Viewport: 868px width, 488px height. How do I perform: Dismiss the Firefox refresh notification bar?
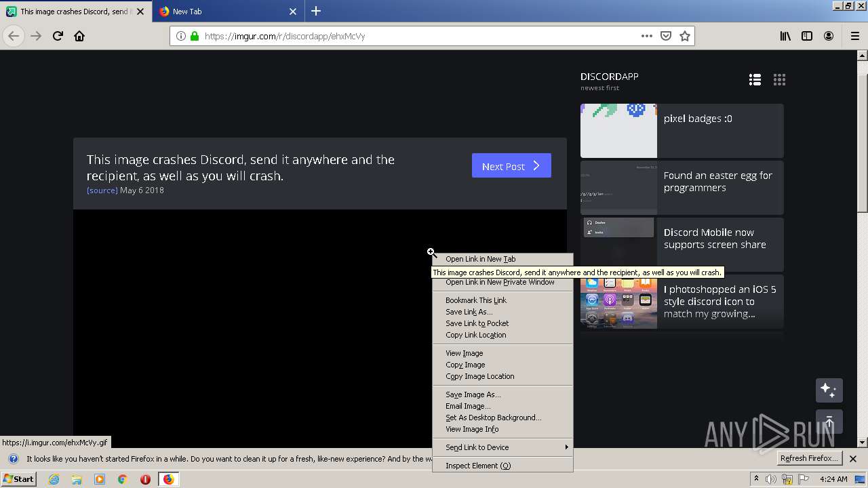[853, 459]
